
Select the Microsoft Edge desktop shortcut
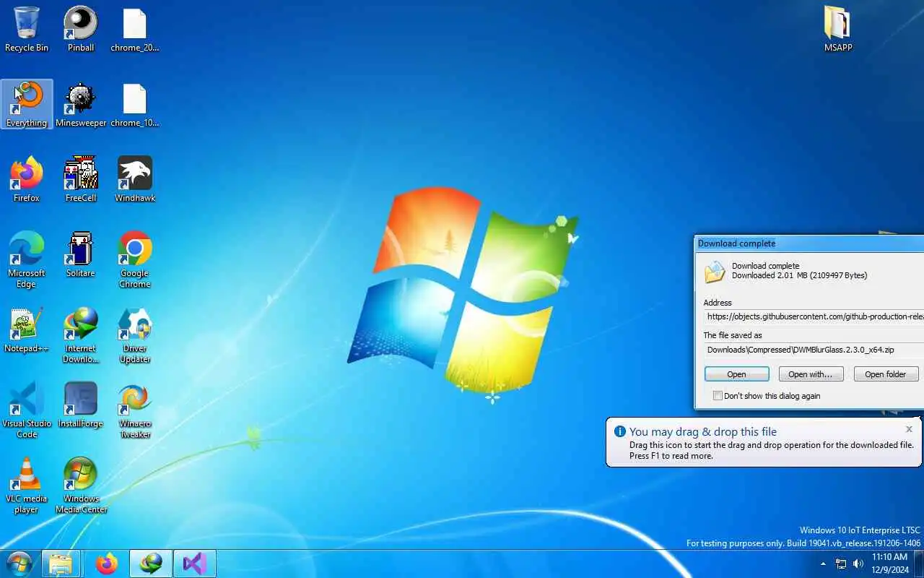coord(27,260)
